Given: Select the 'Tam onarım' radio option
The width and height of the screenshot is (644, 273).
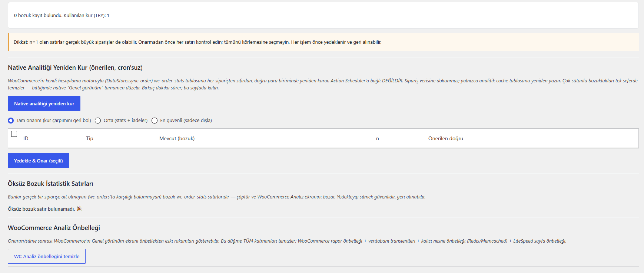Looking at the screenshot, I should 11,121.
